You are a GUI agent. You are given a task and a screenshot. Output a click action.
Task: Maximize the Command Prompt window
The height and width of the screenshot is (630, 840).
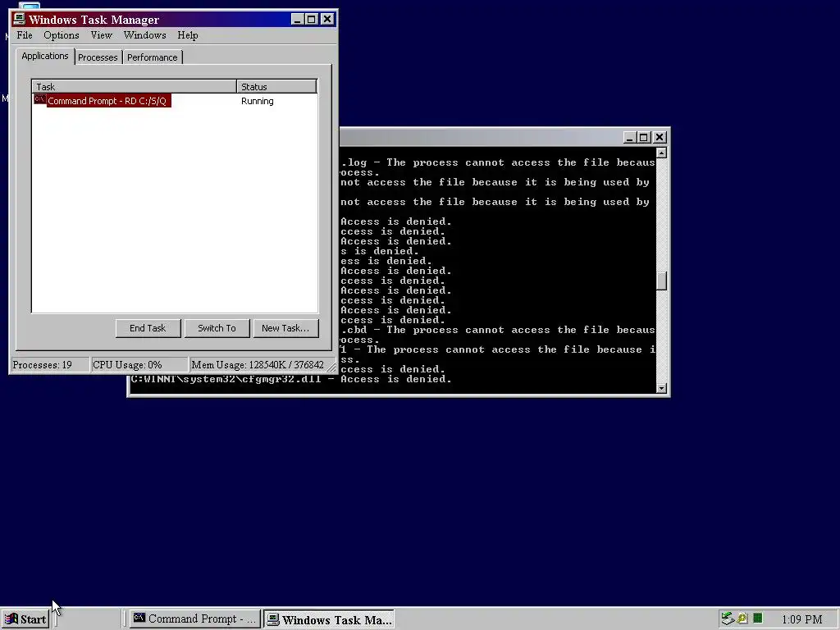644,138
